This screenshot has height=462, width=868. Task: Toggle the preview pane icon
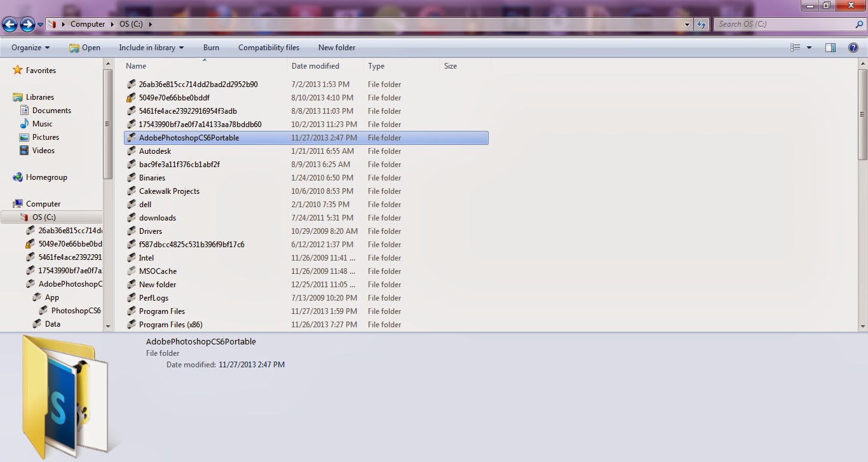pos(831,48)
